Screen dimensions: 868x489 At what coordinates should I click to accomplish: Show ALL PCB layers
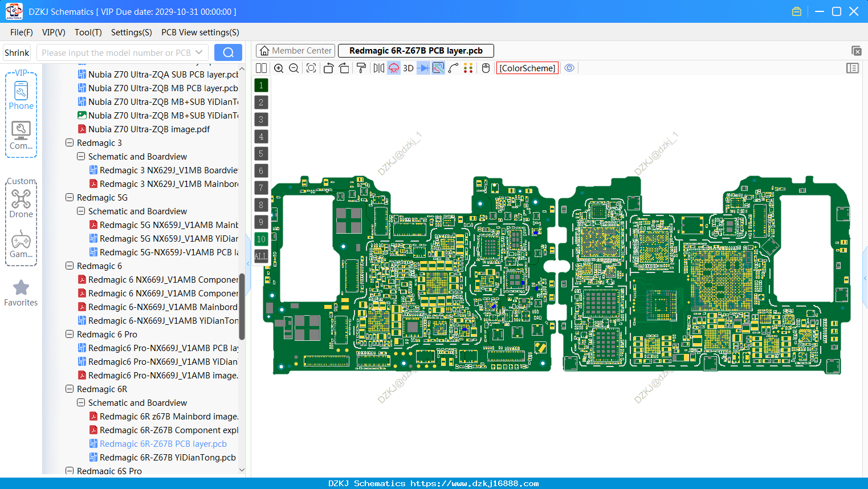(261, 256)
